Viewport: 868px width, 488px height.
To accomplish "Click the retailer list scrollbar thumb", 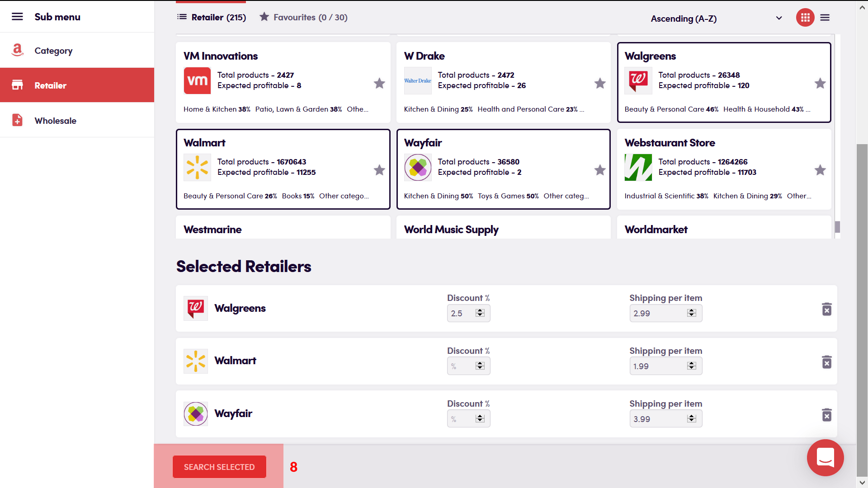I will tap(837, 227).
